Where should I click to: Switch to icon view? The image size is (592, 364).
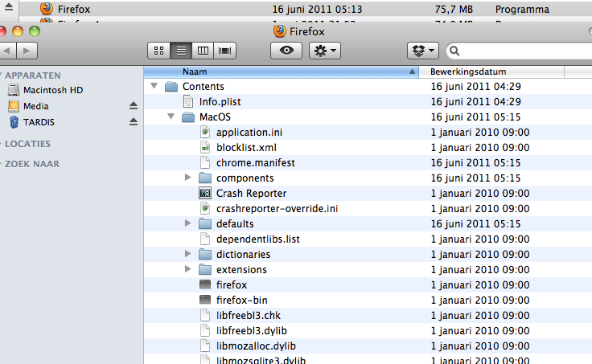[x=159, y=51]
